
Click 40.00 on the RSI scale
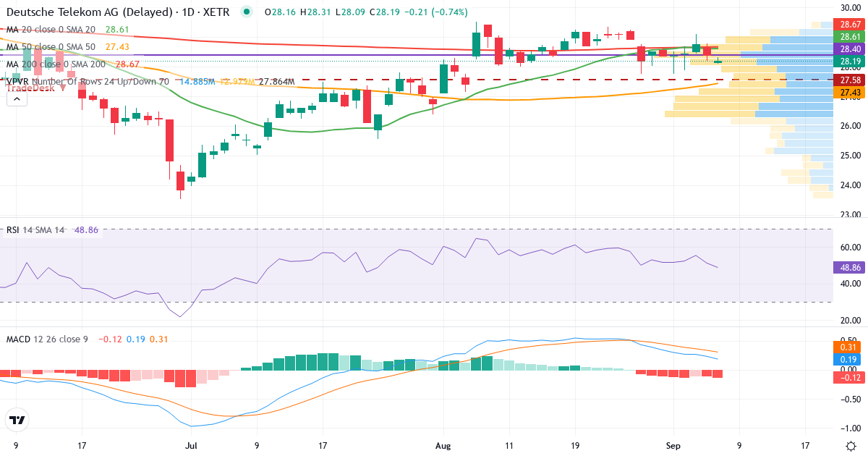850,284
